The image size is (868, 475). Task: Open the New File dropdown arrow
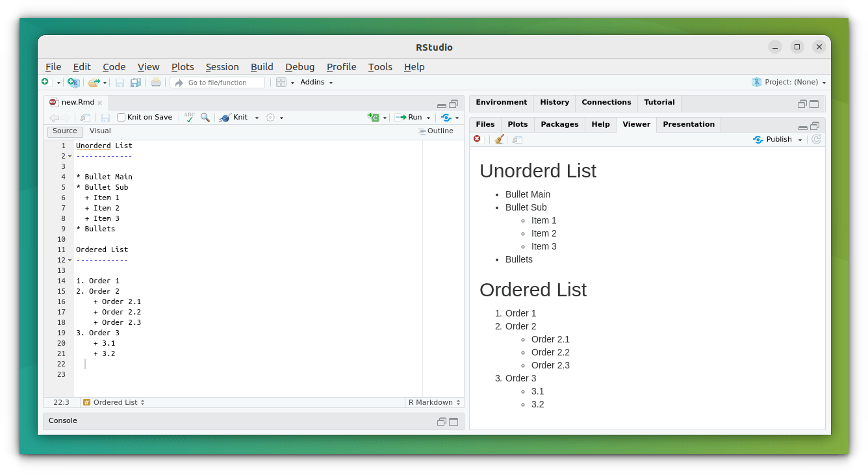point(58,83)
